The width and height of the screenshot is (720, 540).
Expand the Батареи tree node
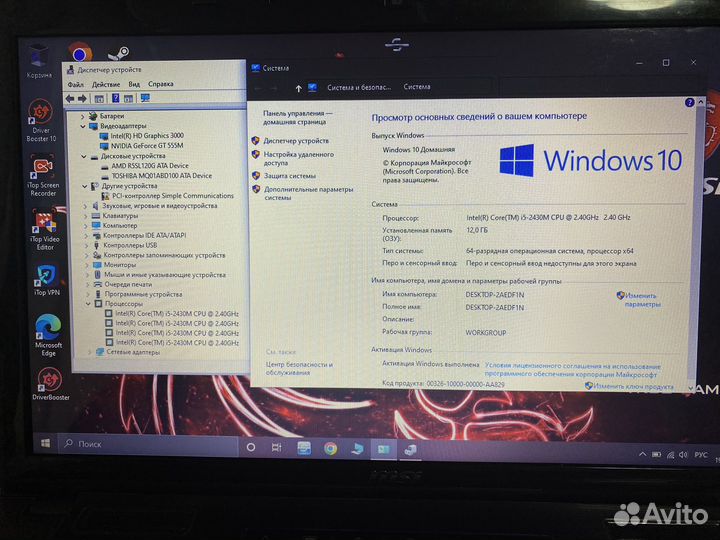pyautogui.click(x=83, y=116)
